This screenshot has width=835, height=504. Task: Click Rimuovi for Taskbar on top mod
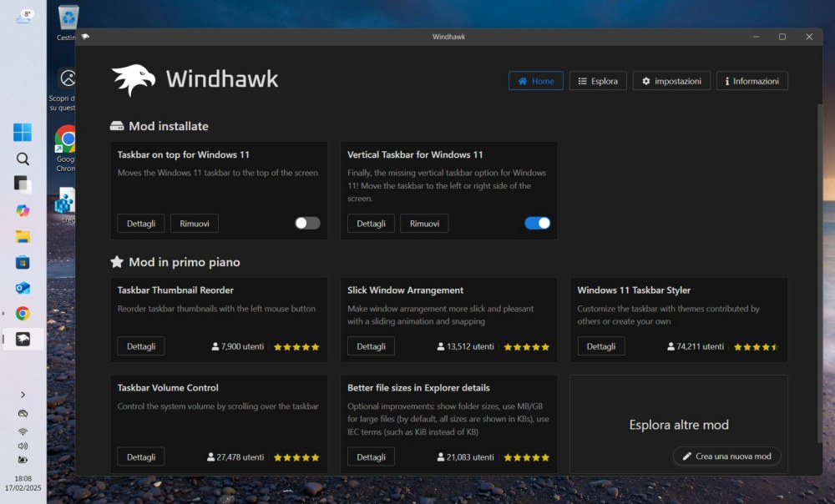[195, 224]
